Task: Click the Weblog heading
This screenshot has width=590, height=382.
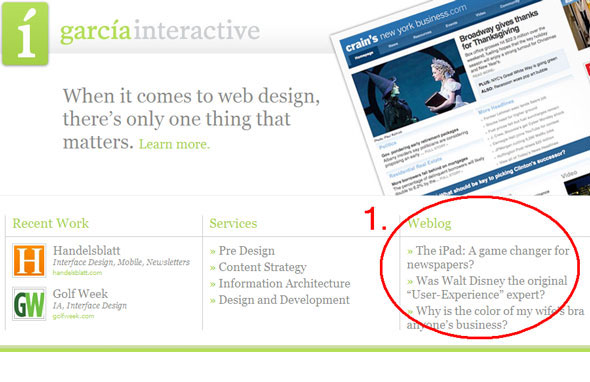Action: [x=429, y=224]
